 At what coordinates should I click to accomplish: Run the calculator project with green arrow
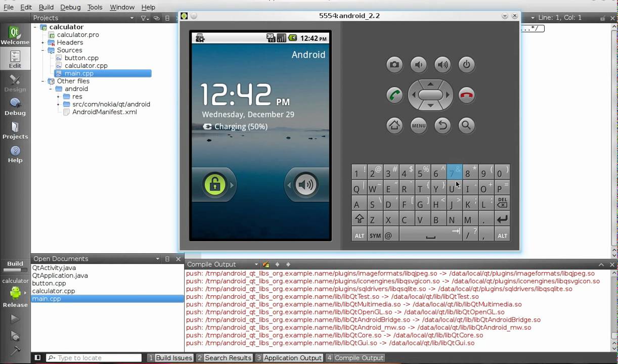click(15, 318)
